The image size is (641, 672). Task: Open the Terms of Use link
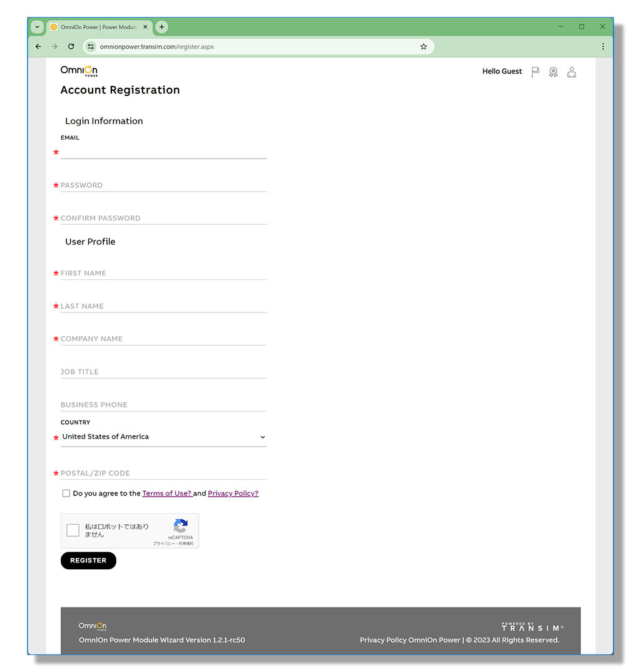pyautogui.click(x=167, y=494)
